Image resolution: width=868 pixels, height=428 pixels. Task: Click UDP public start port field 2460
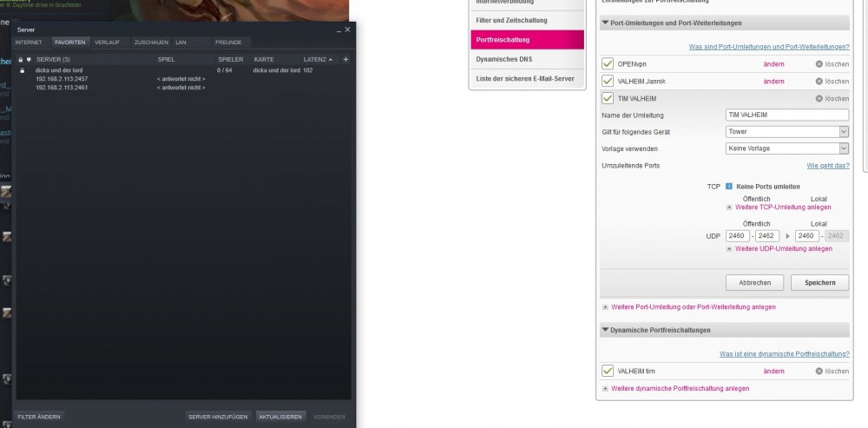pos(738,236)
